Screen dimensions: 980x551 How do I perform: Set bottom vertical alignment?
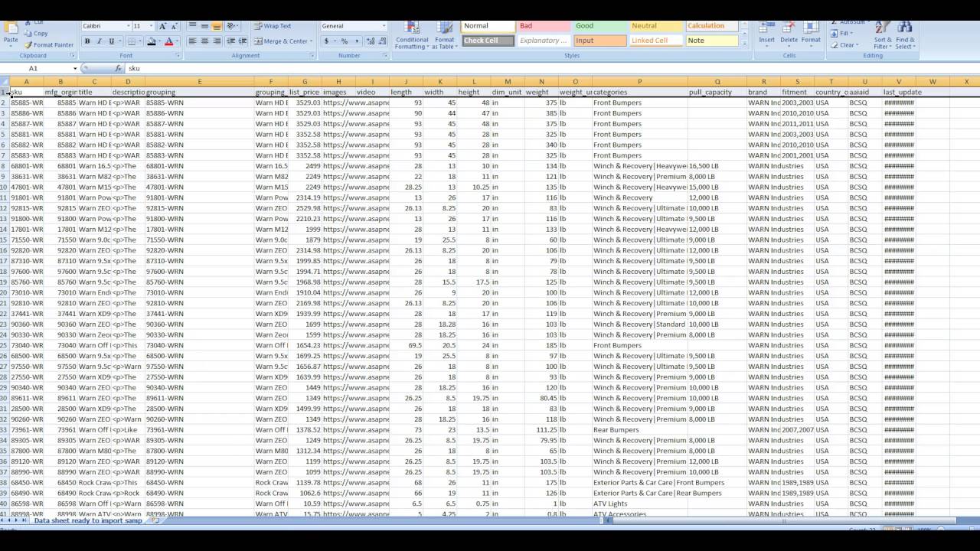(x=217, y=26)
